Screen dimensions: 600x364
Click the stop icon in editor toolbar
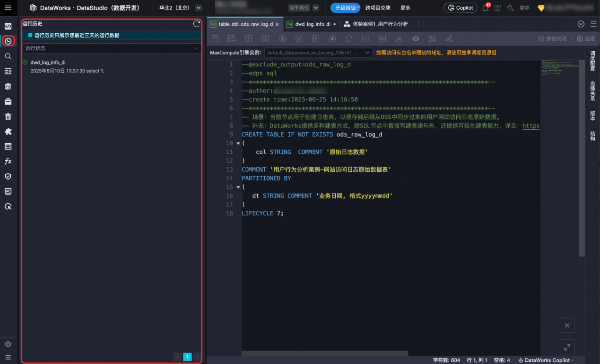[x=332, y=39]
